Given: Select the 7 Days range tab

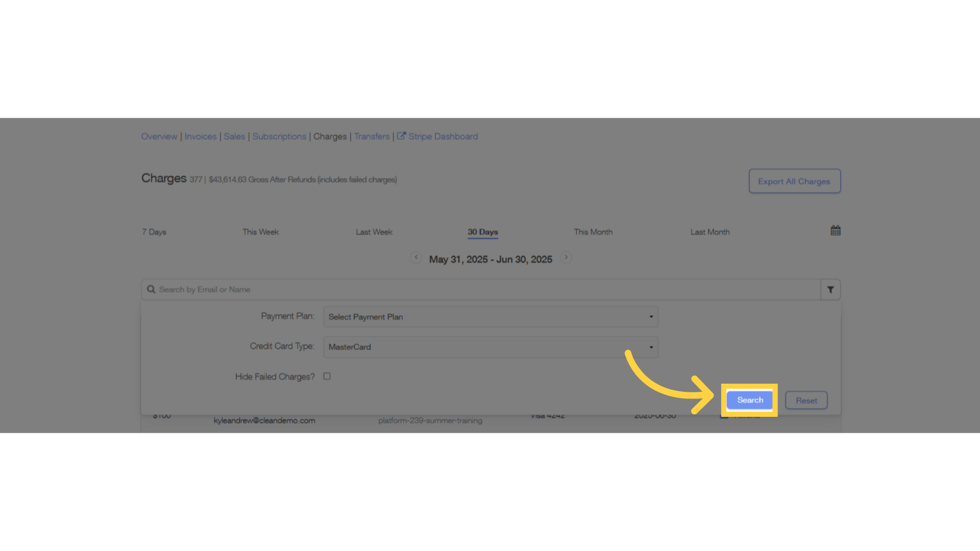Looking at the screenshot, I should [x=154, y=232].
